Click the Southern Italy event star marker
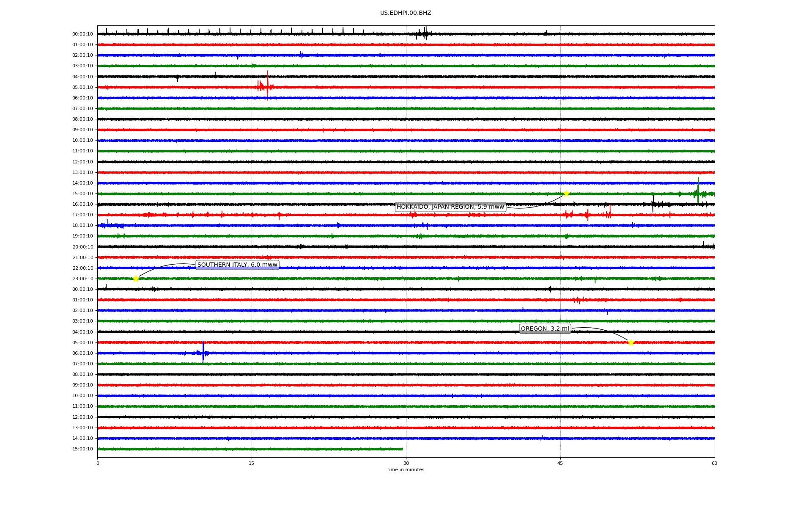The image size is (812, 508). point(136,279)
